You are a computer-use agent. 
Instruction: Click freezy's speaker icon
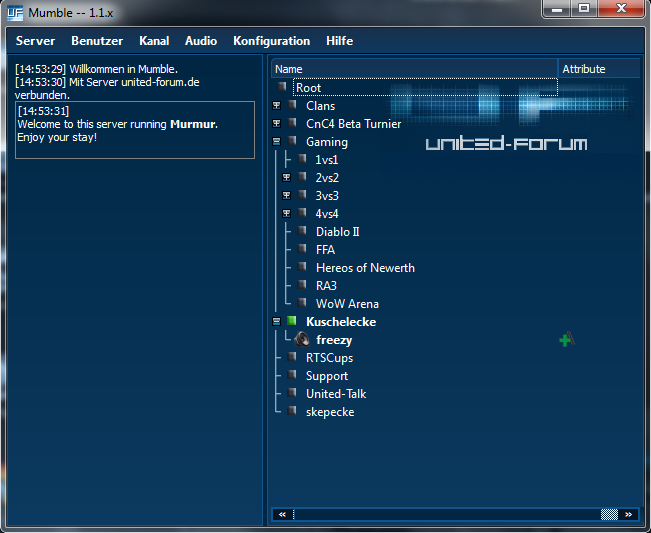302,339
